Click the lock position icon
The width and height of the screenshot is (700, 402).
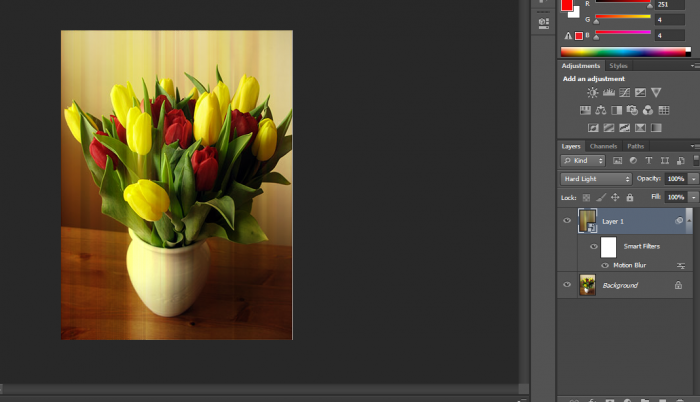[x=615, y=198]
